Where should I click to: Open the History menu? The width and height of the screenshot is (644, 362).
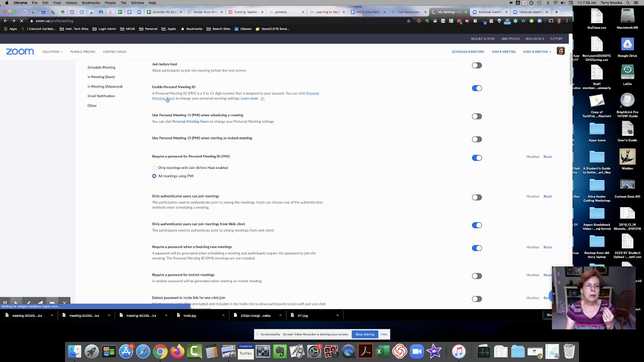tap(71, 3)
